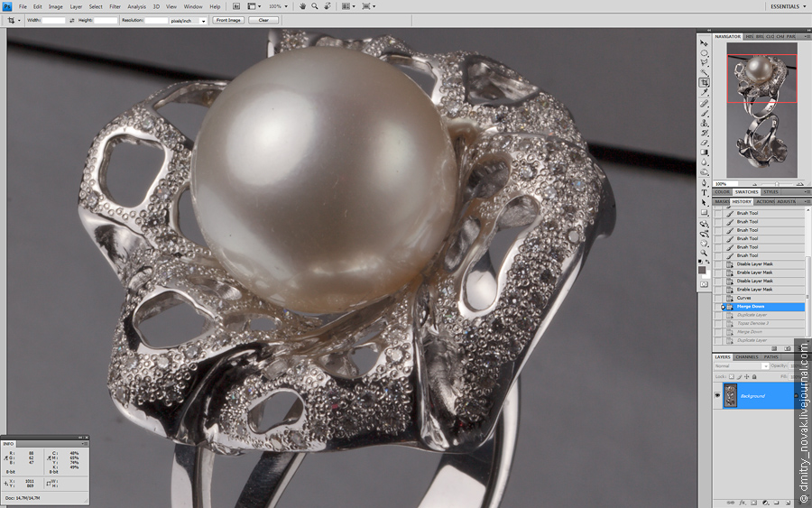This screenshot has height=508, width=812.
Task: Open foreground color picker
Action: (x=702, y=270)
